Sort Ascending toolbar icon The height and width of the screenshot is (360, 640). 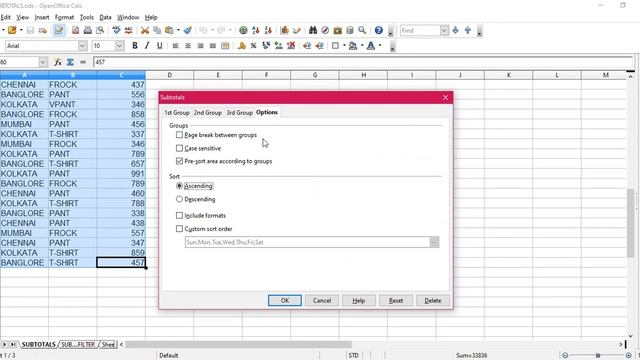pyautogui.click(x=256, y=30)
